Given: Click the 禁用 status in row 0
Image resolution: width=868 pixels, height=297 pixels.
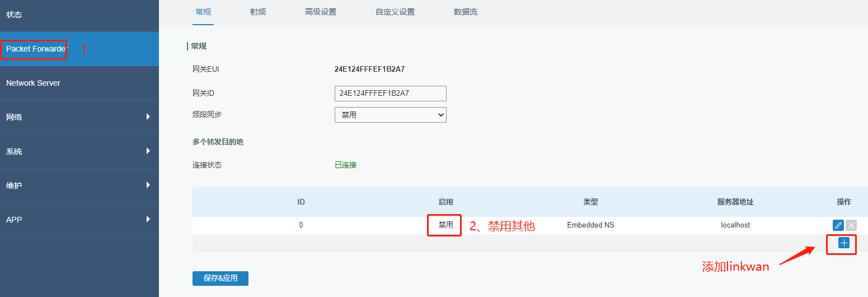Looking at the screenshot, I should 445,225.
